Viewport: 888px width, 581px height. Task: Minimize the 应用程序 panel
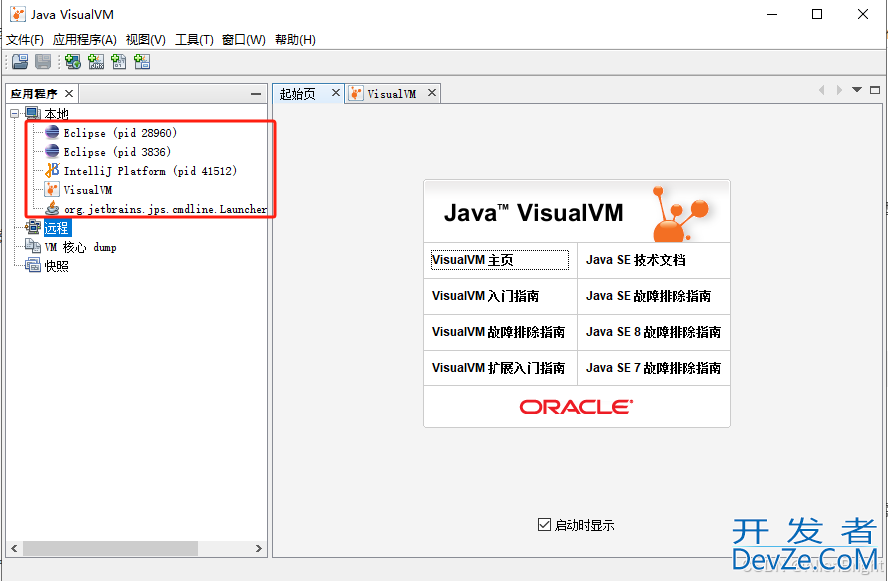[256, 94]
